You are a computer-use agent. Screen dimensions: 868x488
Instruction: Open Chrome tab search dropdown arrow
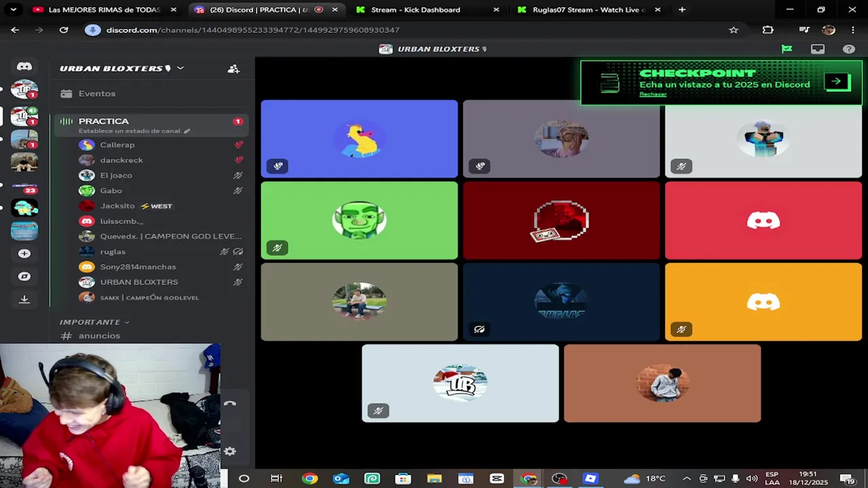[x=13, y=9]
